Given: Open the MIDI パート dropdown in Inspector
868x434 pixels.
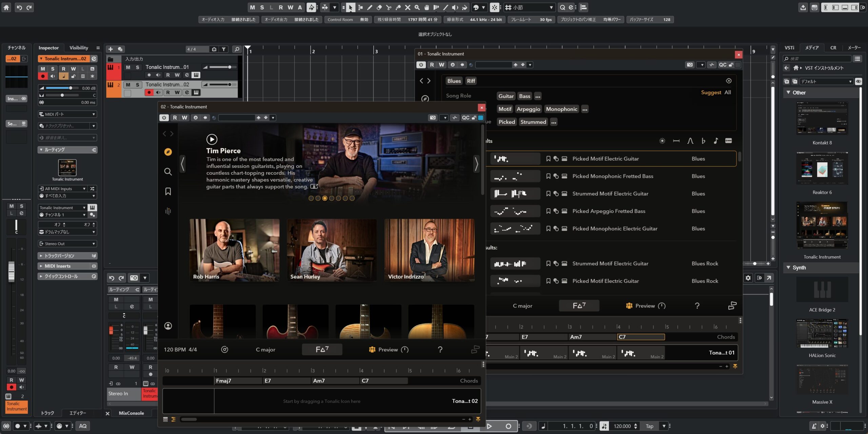Looking at the screenshot, I should point(67,114).
